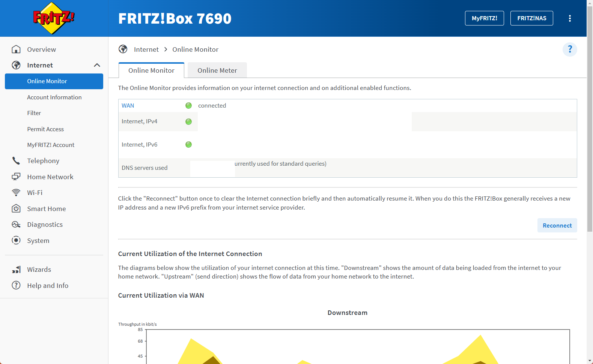Open FRITZ!NAS from the header

tap(531, 18)
